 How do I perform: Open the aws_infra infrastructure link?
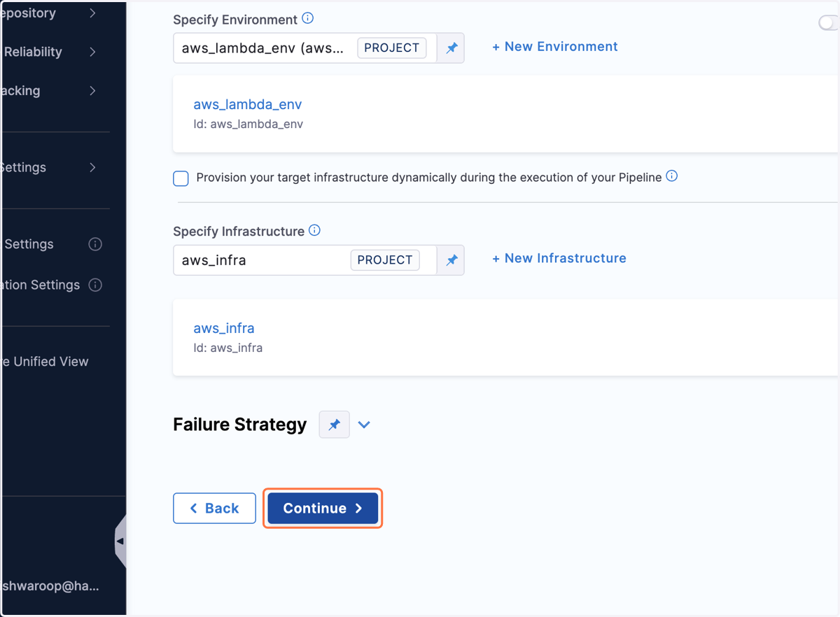coord(224,328)
